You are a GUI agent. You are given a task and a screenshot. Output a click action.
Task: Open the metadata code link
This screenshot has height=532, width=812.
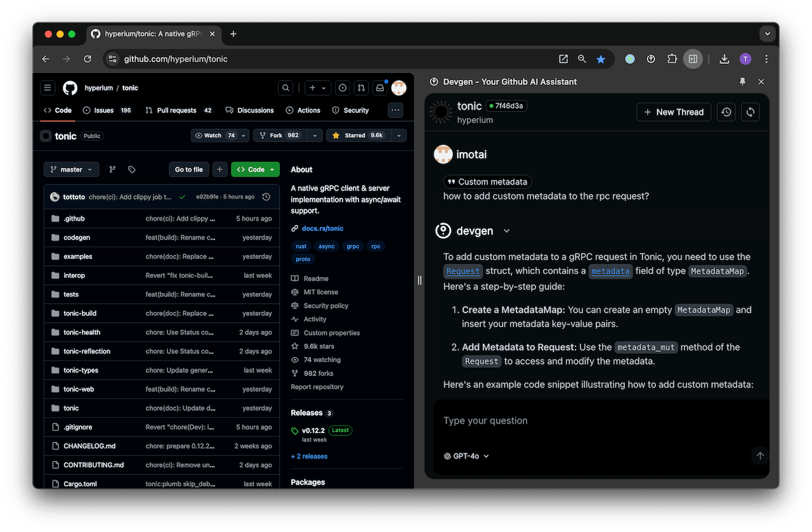pyautogui.click(x=610, y=271)
